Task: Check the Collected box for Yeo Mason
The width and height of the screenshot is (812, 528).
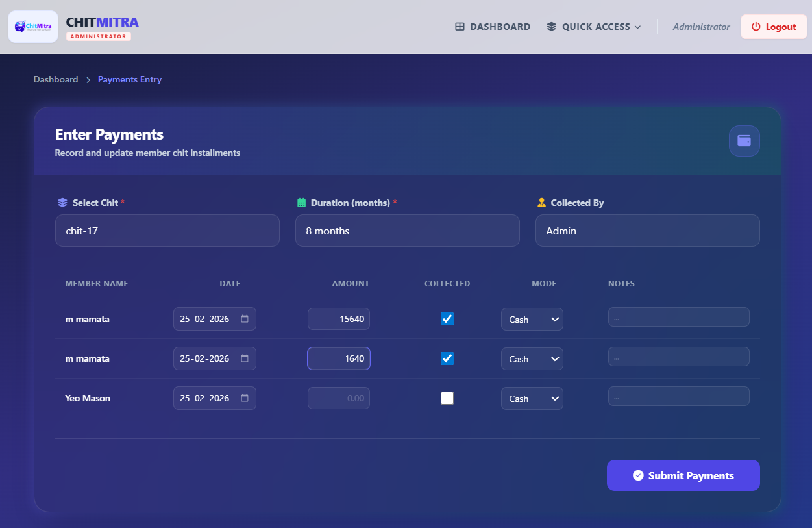Action: click(x=447, y=398)
